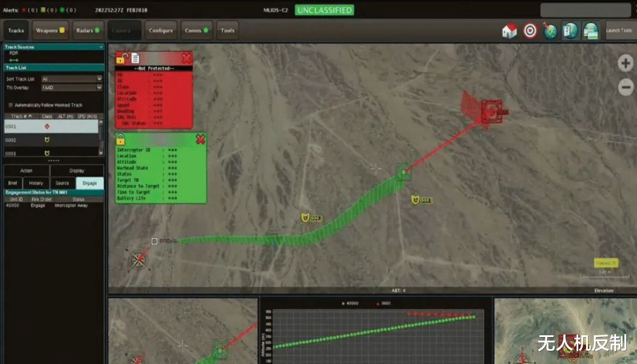
Task: Close the green interceptor info panel
Action: click(x=201, y=139)
